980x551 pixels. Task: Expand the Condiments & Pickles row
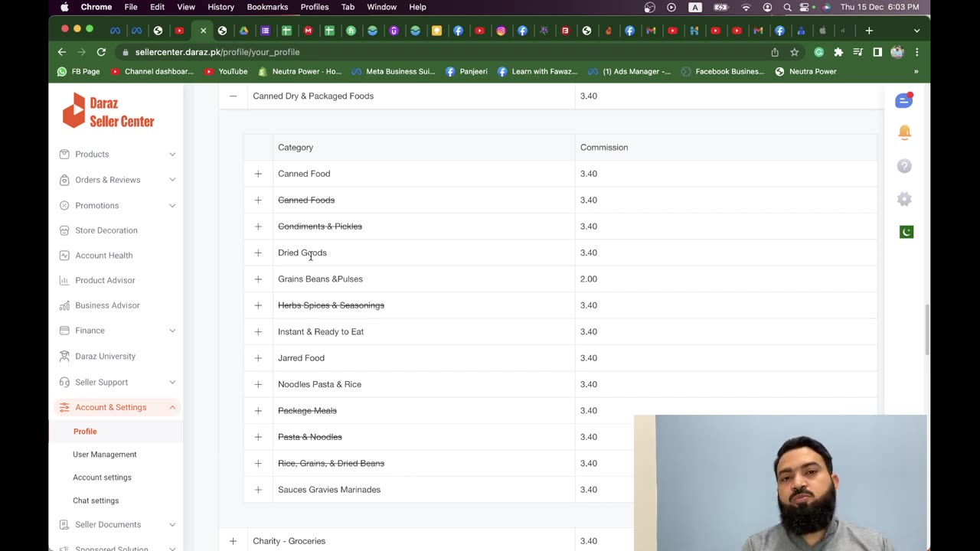pos(258,227)
